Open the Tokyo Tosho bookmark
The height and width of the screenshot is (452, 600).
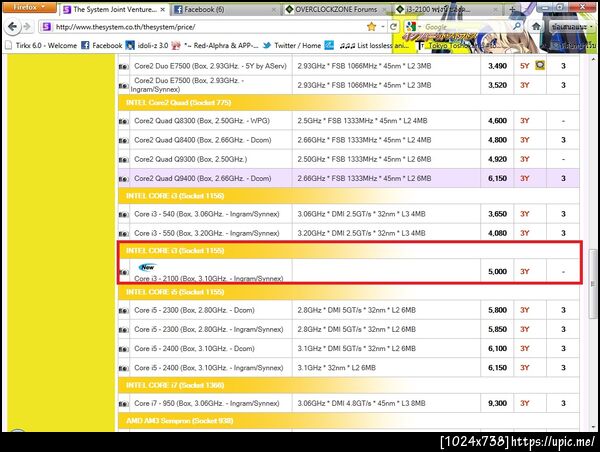457,46
